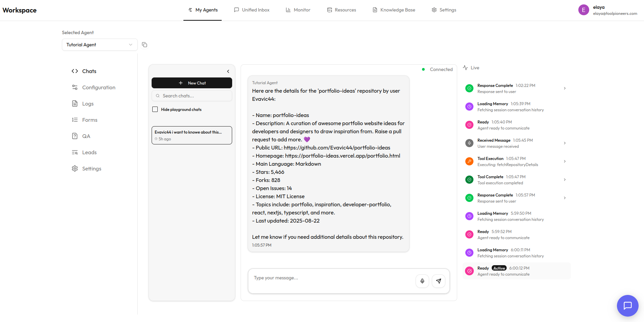Enable Hide playground chats checkbox
The image size is (644, 322).
pyautogui.click(x=155, y=109)
